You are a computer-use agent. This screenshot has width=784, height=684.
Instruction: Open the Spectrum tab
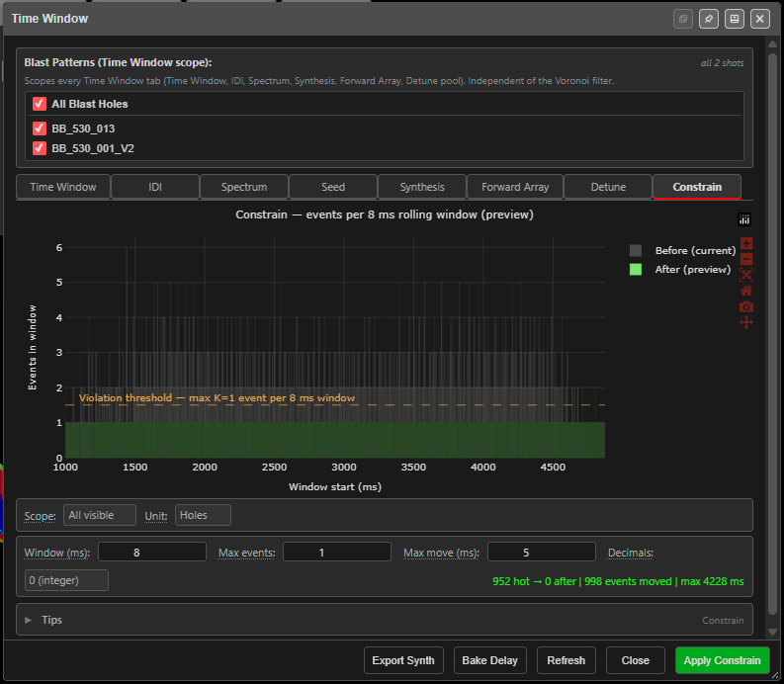[244, 187]
